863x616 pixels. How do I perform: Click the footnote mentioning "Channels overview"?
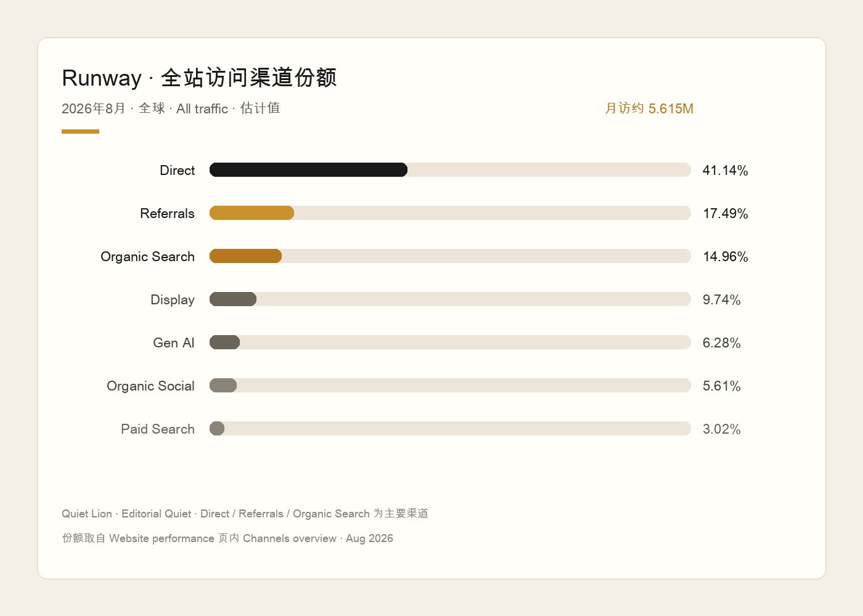(227, 538)
